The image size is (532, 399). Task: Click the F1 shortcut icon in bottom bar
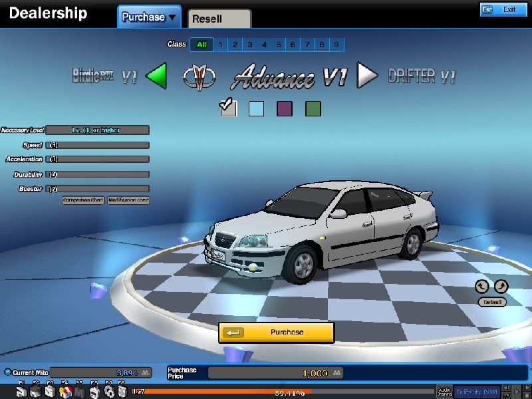[21, 392]
